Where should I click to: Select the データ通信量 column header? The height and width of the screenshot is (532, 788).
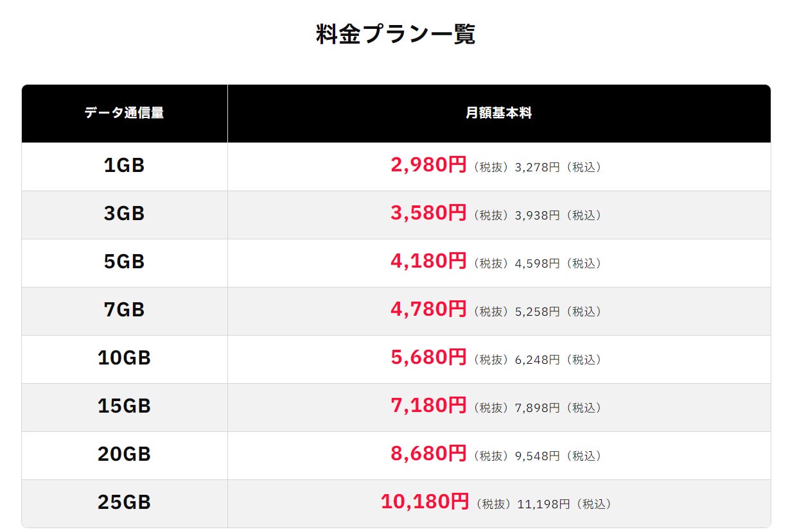124,113
